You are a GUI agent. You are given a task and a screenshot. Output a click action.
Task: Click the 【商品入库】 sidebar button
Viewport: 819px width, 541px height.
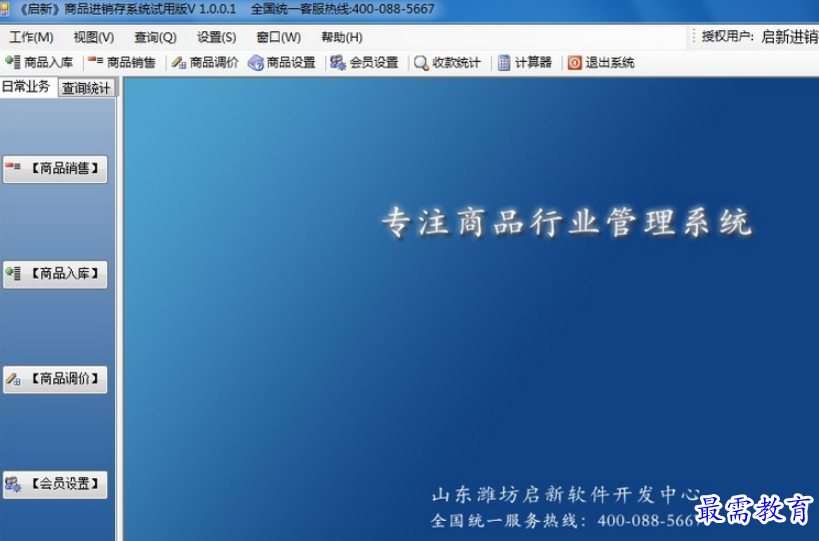[55, 274]
